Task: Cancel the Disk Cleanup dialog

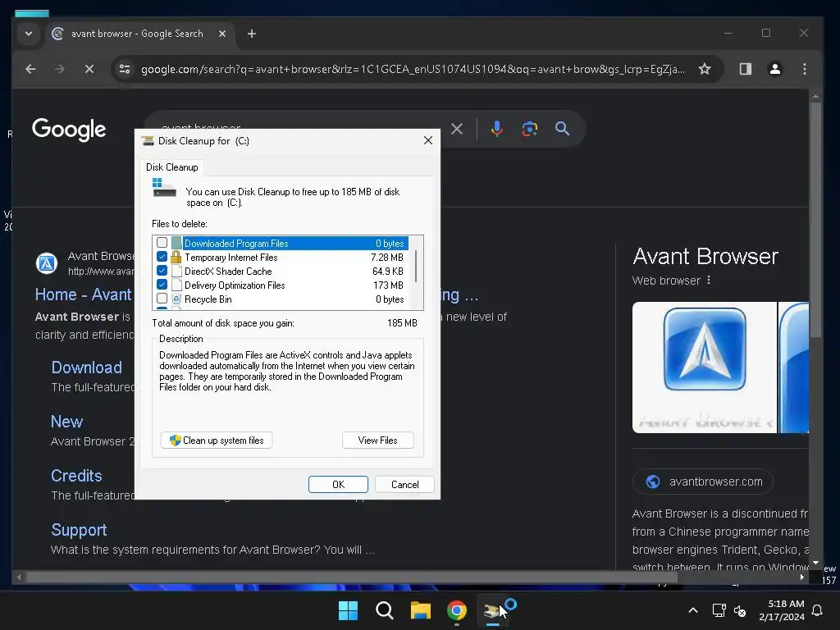Action: pos(405,484)
